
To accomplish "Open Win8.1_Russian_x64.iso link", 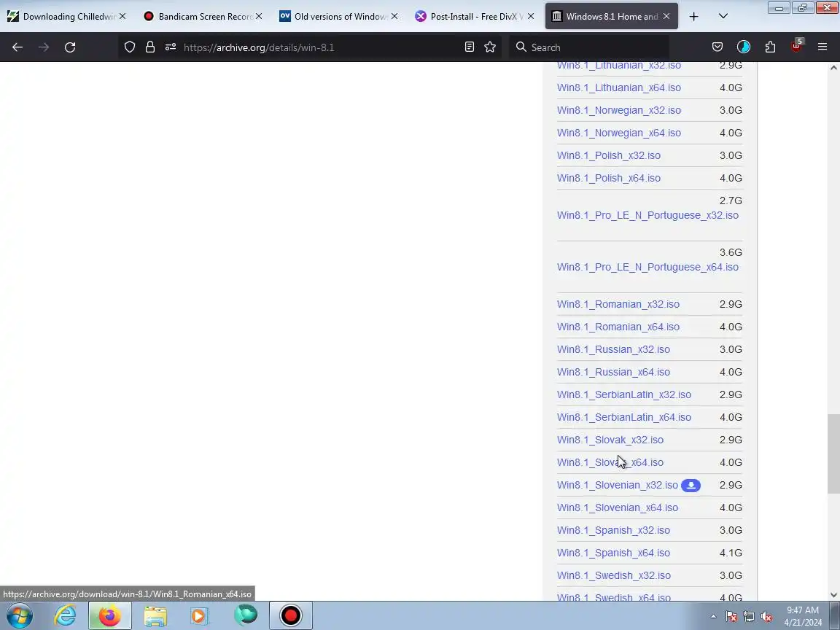I will coord(613,372).
